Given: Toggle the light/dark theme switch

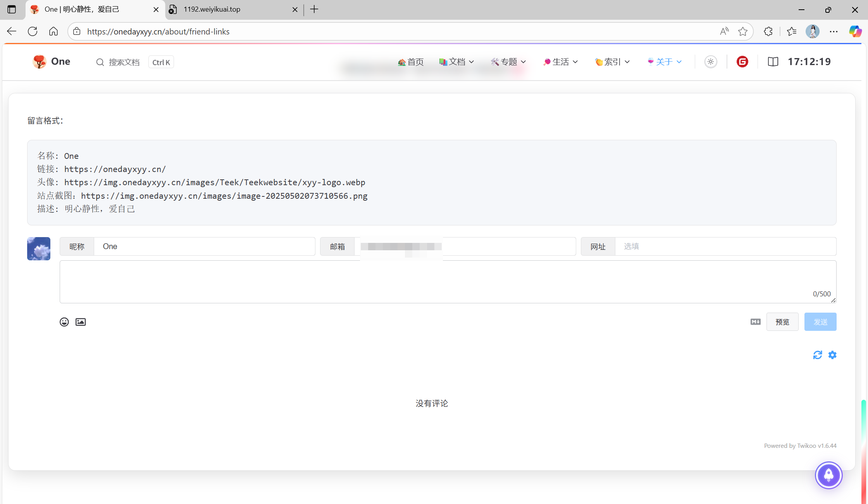Looking at the screenshot, I should click(x=711, y=62).
